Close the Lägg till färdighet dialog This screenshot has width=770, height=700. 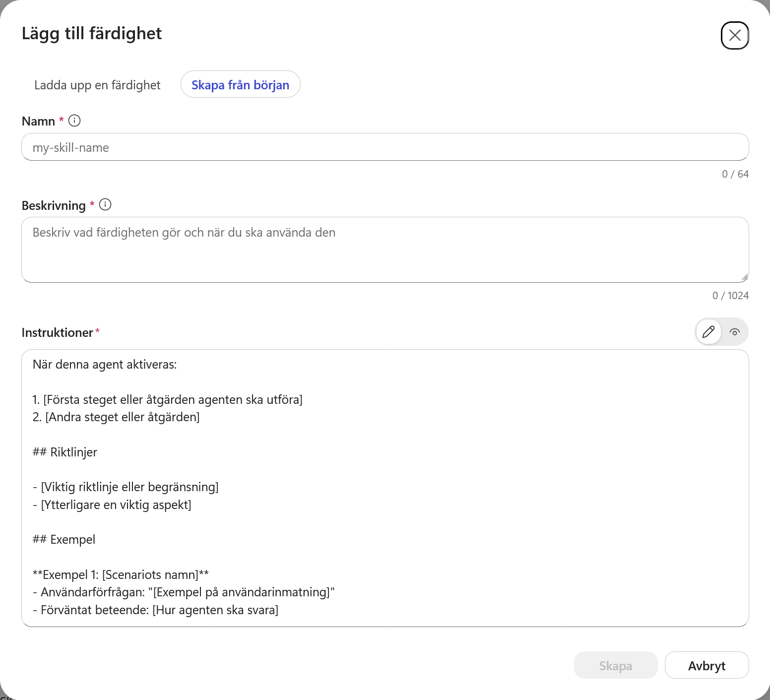coord(735,35)
